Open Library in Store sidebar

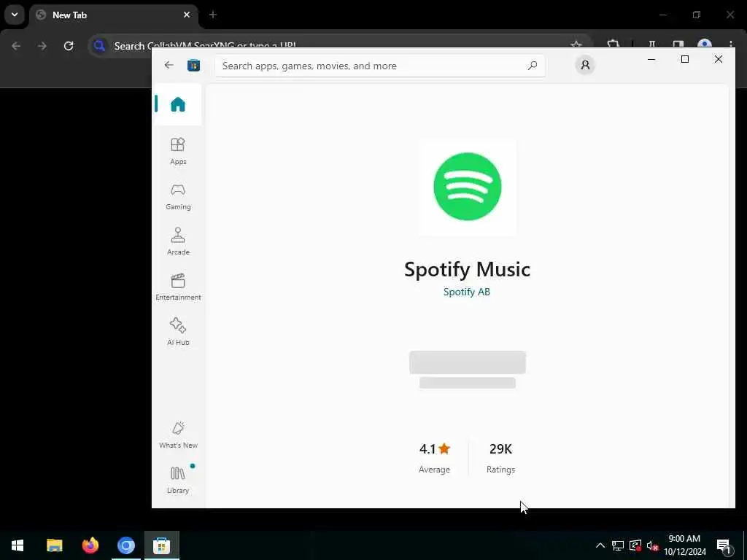click(178, 480)
